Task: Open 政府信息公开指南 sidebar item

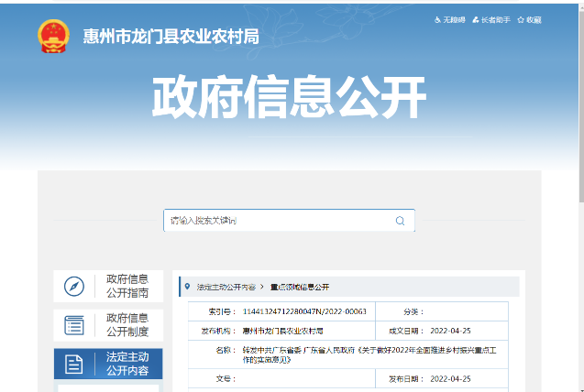Action: tap(108, 286)
